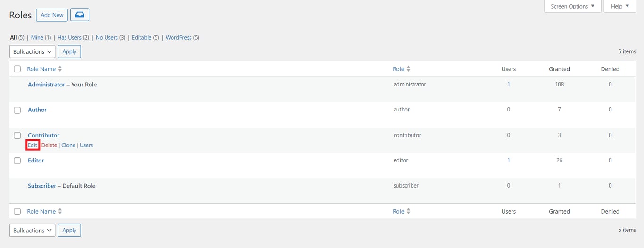644x248 pixels.
Task: Click the inbox tray icon button
Action: 80,15
